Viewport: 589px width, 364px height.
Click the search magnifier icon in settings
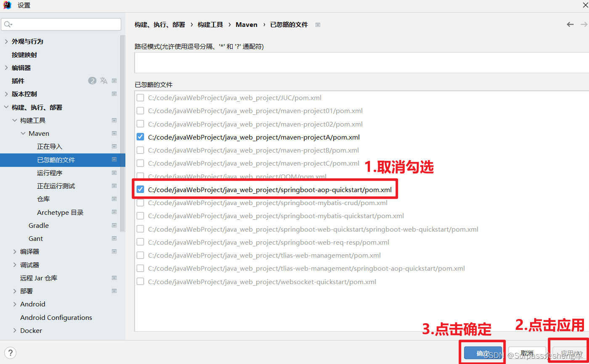8,24
